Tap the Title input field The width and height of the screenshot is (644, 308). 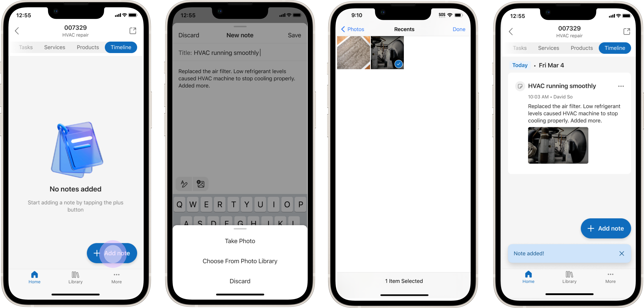click(240, 52)
